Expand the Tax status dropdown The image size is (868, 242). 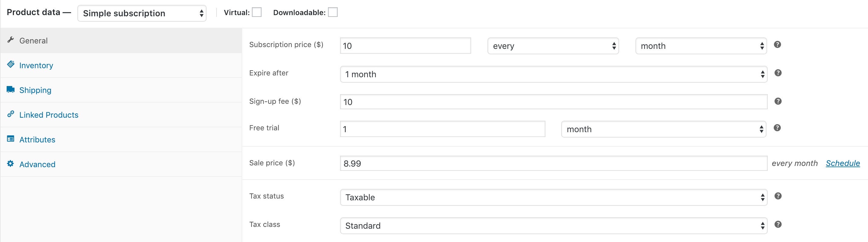[x=553, y=197]
